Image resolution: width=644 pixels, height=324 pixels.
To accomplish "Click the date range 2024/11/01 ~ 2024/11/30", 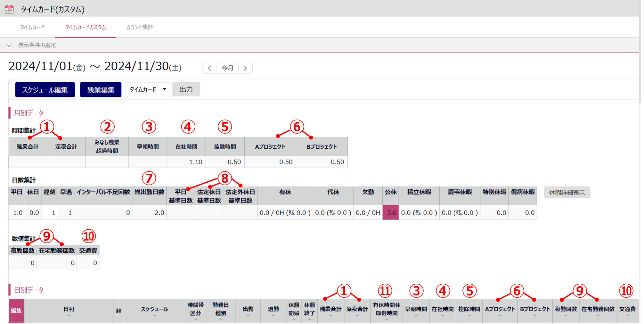I will click(95, 67).
